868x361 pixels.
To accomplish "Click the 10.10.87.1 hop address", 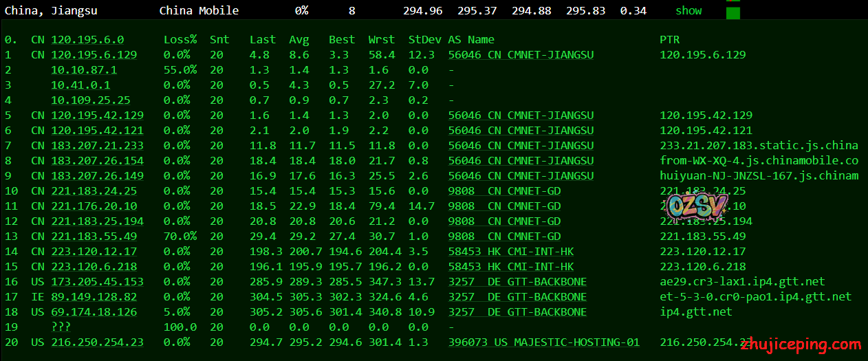I will [84, 70].
